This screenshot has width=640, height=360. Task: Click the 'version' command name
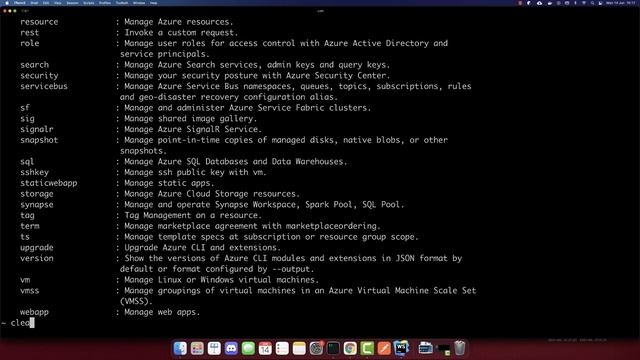[x=37, y=258]
